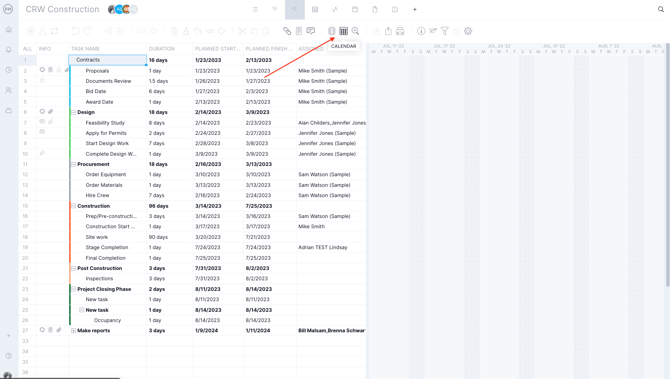The height and width of the screenshot is (379, 670).
Task: Switch to the calendar view tab
Action: [355, 9]
